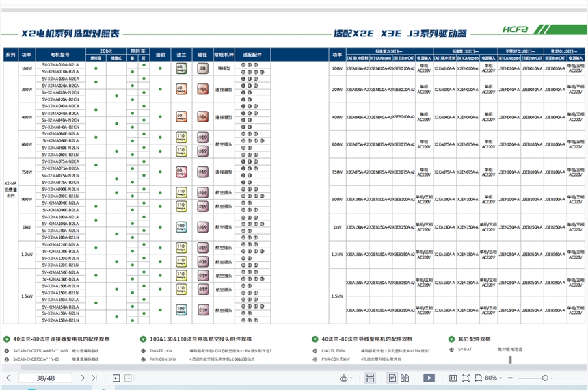Screen dimensions: 588x390
Task: Start slideshow play button
Action: (x=429, y=378)
